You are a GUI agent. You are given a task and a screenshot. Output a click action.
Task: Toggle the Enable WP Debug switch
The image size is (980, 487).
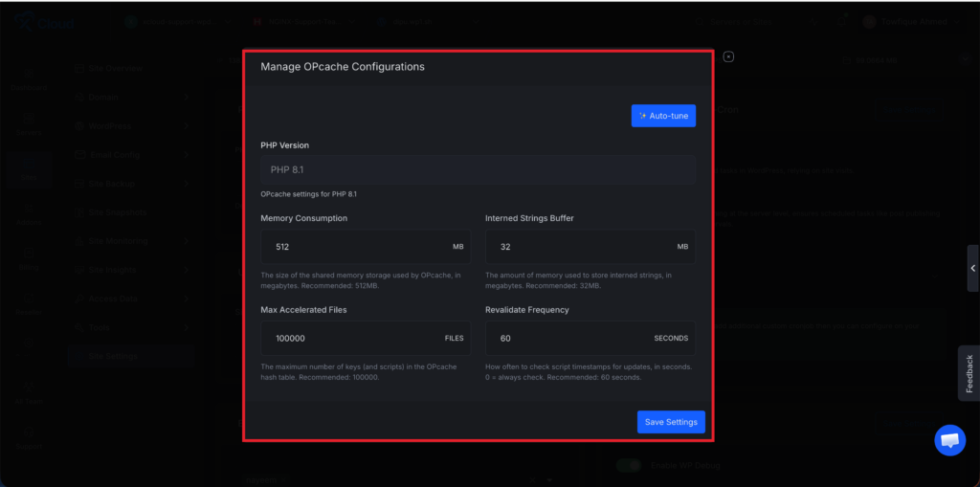[x=628, y=466]
